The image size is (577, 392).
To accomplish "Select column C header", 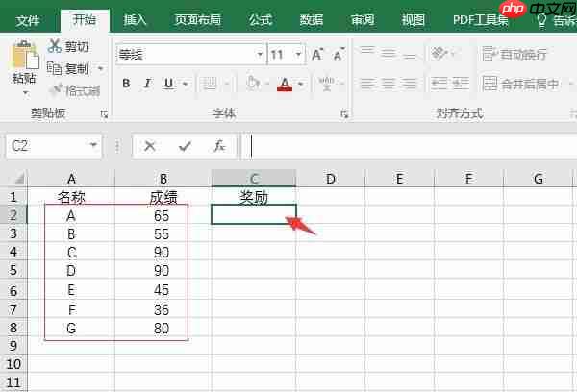I will coord(254,179).
